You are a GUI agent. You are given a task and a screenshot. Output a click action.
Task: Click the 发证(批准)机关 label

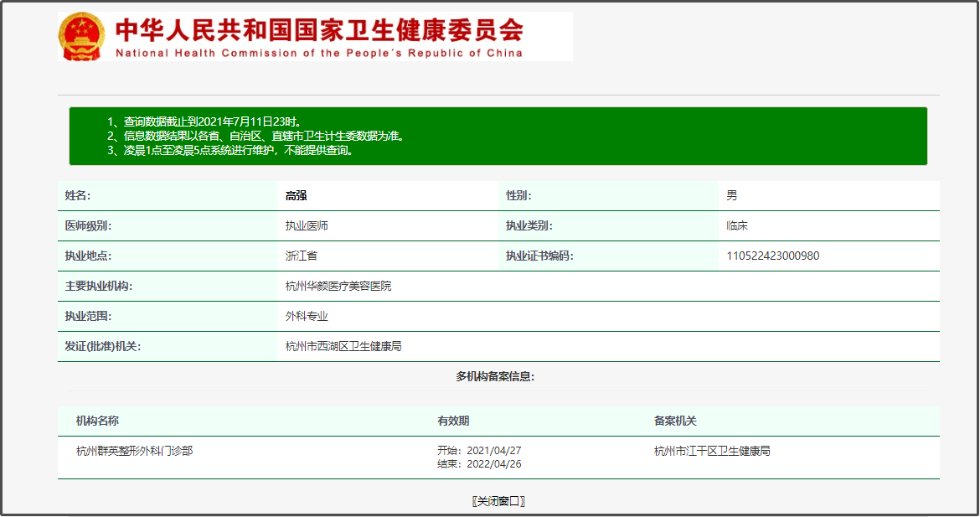coord(103,346)
